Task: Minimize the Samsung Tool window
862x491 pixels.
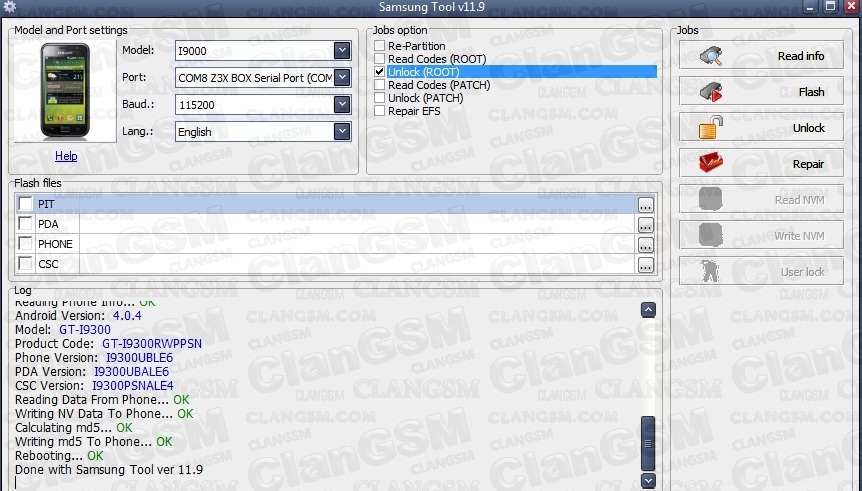Action: coord(810,6)
